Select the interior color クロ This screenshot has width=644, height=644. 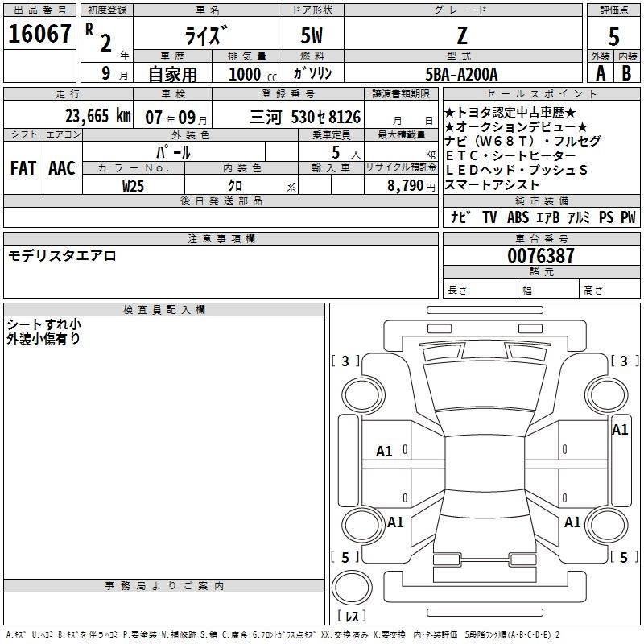[x=235, y=186]
